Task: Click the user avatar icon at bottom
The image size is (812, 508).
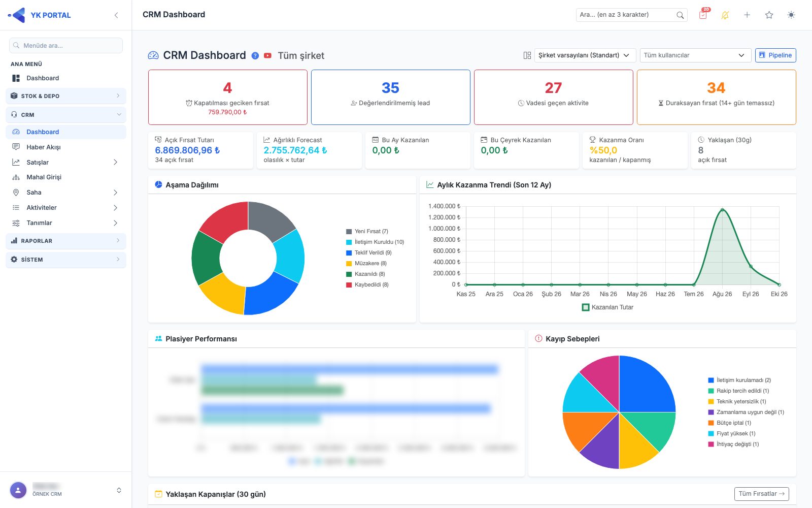Action: [18, 490]
